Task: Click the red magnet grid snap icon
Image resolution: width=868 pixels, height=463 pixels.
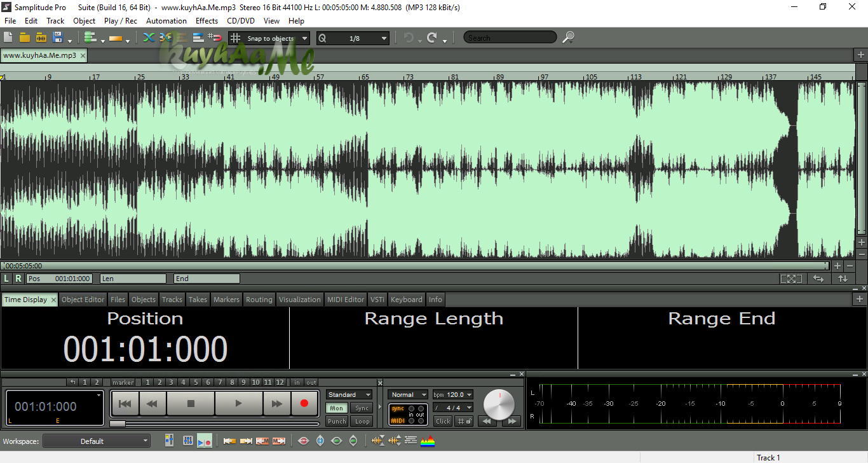Action: click(214, 38)
